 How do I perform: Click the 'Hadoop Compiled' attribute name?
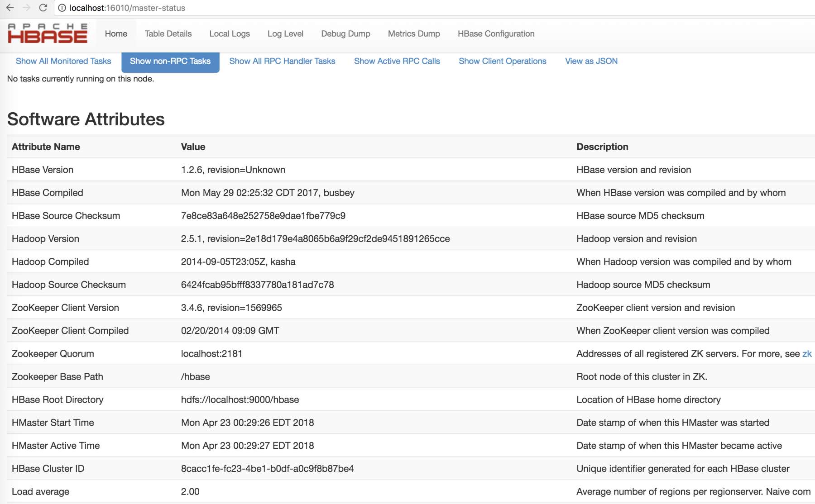50,262
